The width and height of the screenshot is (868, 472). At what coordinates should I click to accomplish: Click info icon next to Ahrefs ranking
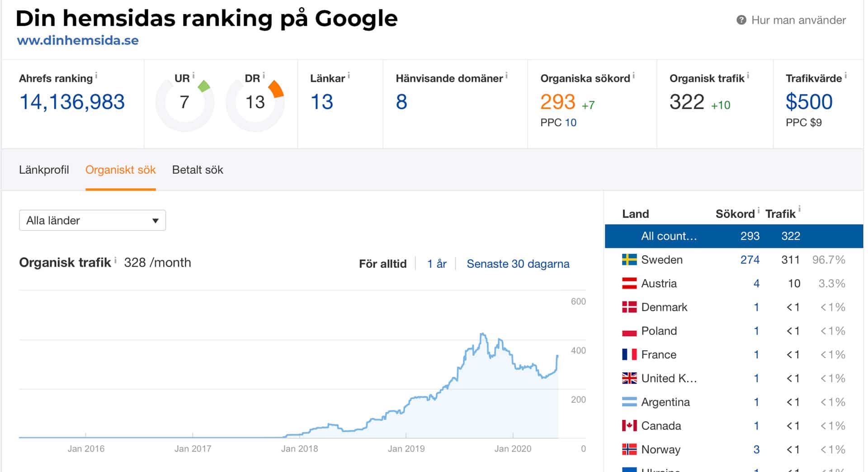(x=96, y=76)
